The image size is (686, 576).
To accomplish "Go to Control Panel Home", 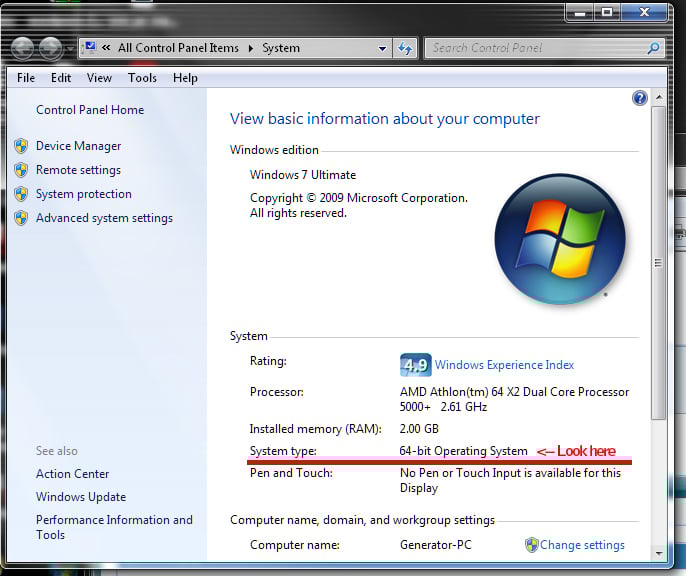I will [x=90, y=110].
